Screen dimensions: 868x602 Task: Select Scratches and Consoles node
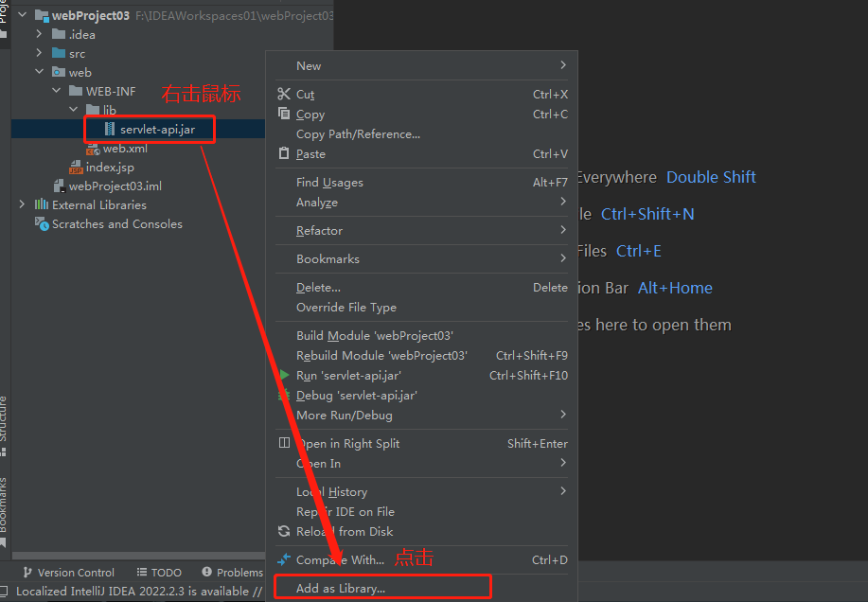[x=116, y=223]
